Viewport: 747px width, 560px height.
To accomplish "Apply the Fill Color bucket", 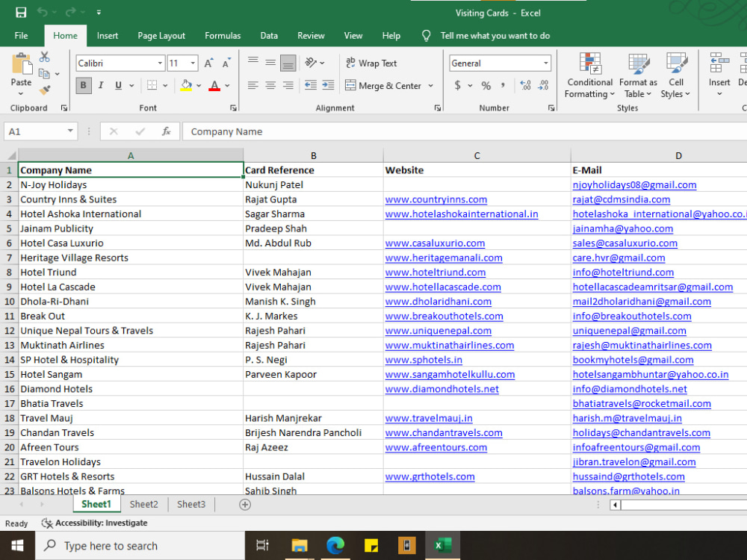I will (186, 85).
